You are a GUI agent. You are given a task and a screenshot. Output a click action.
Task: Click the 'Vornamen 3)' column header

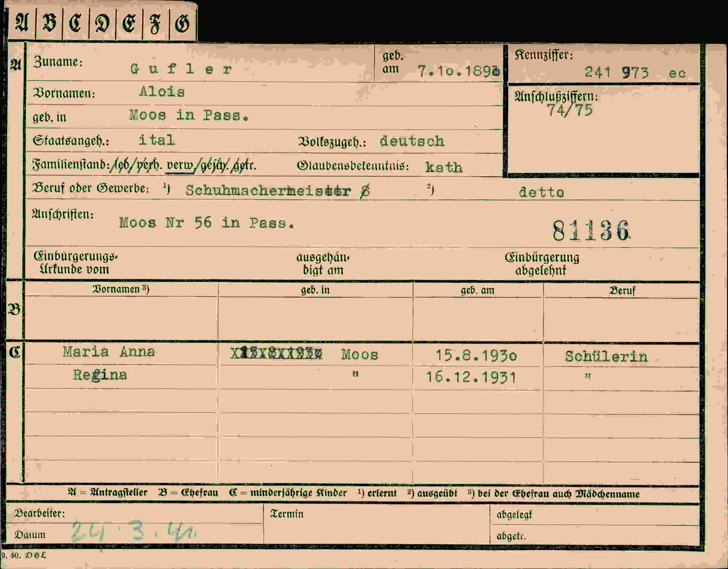121,289
